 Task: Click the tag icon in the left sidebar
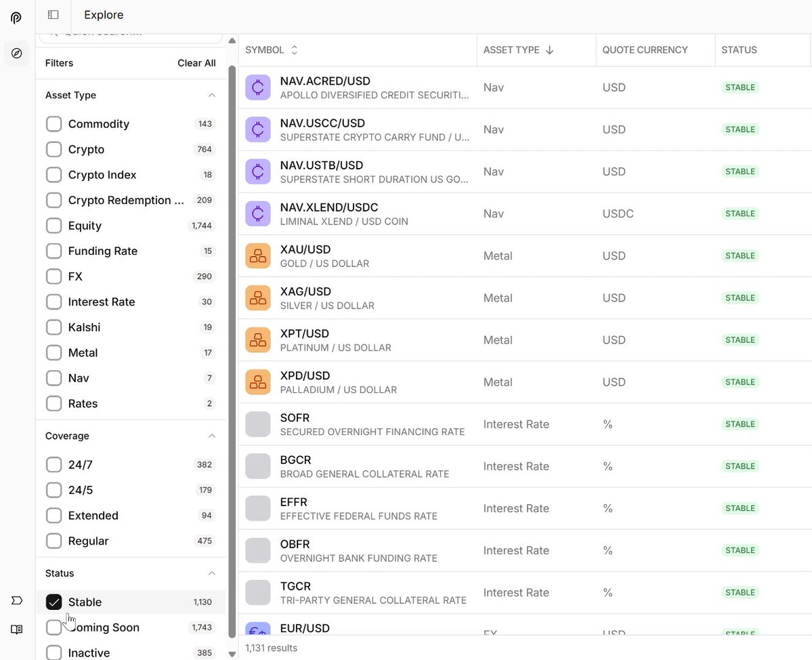point(16,600)
